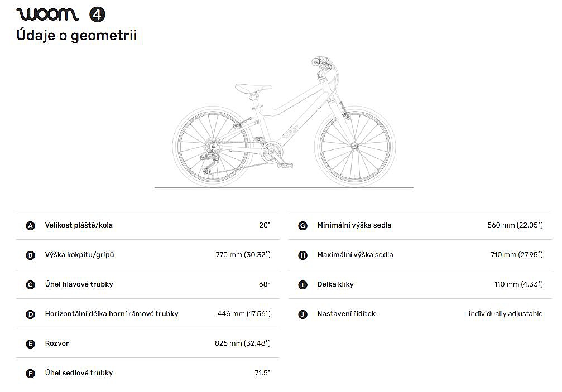The height and width of the screenshot is (392, 562).
Task: Click the woom logo
Action: (47, 14)
